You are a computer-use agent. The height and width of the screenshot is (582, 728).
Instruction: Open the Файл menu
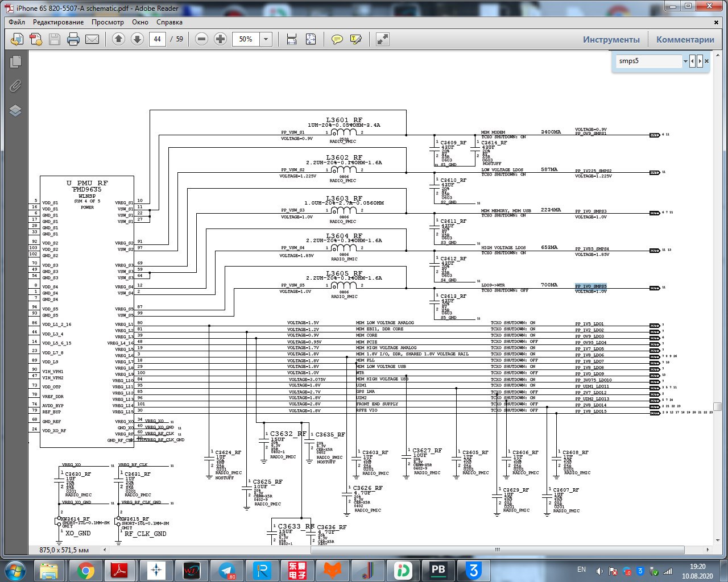[x=17, y=22]
